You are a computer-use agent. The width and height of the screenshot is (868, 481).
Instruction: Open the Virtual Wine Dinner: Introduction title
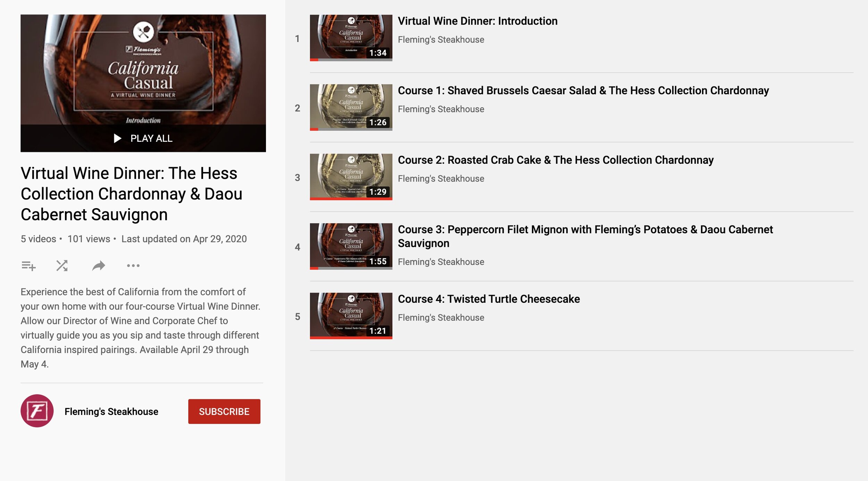tap(478, 21)
